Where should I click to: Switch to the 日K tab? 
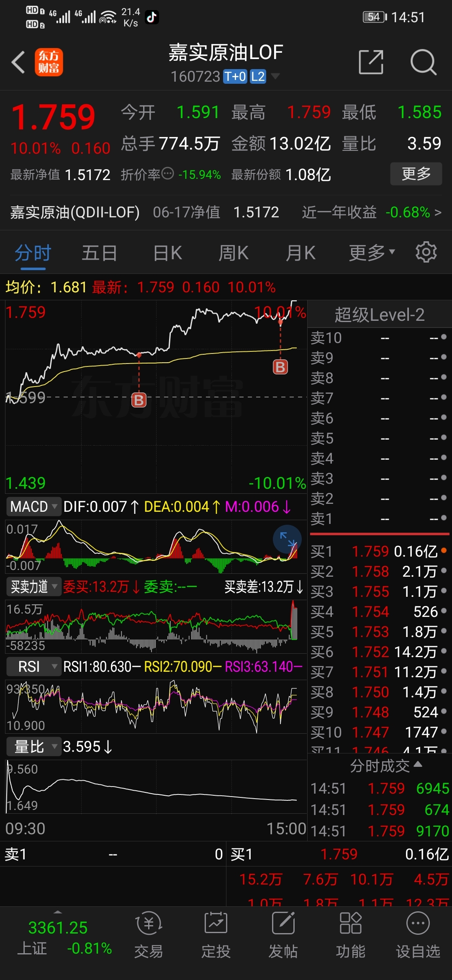[x=167, y=253]
